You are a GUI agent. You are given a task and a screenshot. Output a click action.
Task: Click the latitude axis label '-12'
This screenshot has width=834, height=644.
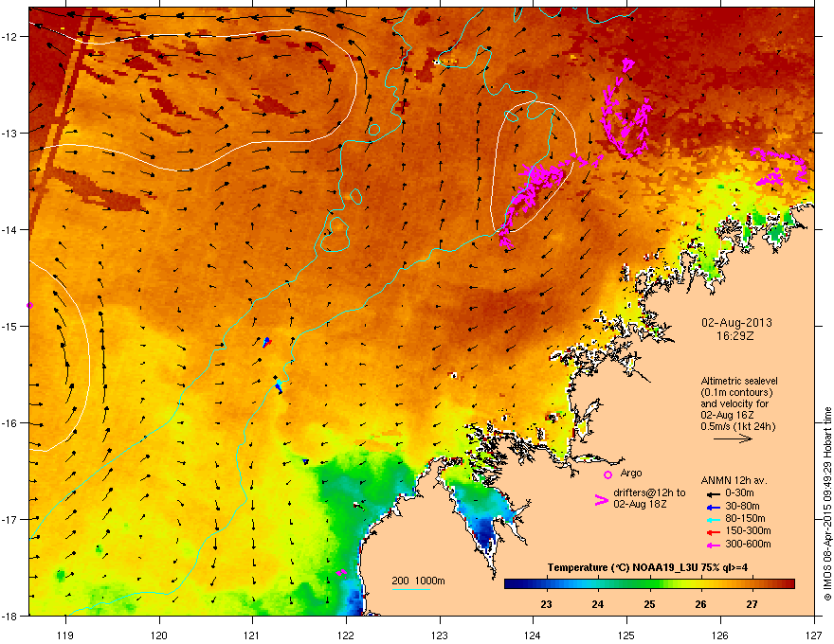9,37
